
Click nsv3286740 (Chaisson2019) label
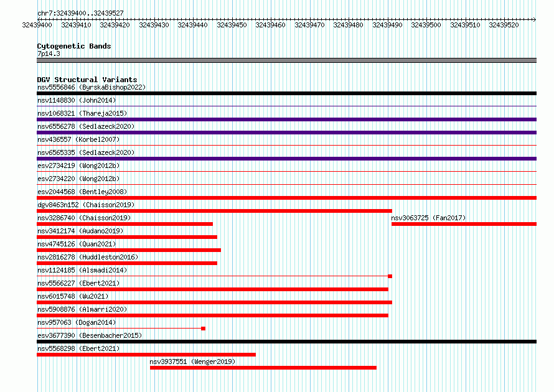point(84,218)
